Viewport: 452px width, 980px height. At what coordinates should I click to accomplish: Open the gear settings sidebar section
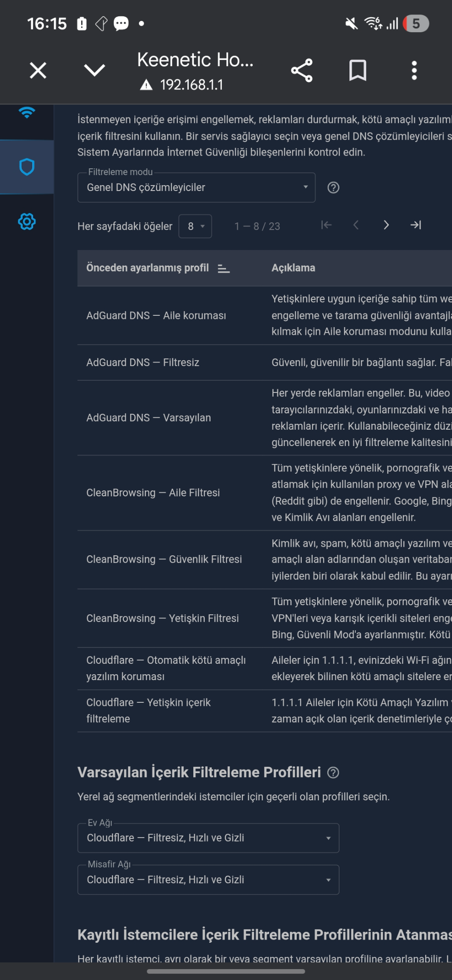click(27, 222)
